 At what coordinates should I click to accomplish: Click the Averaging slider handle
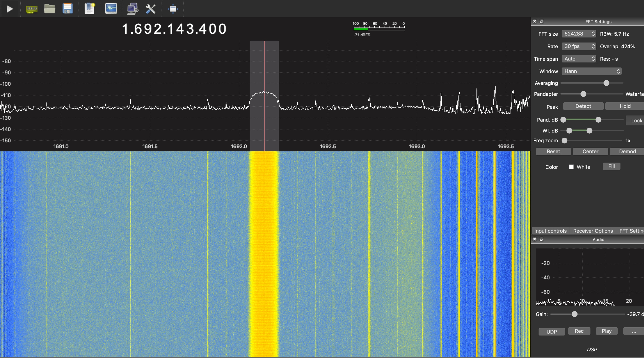tap(606, 83)
